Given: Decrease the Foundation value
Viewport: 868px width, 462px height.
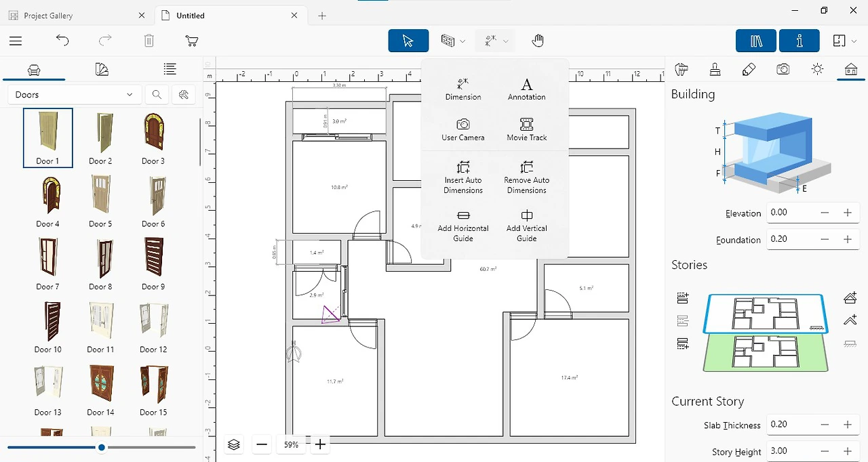Looking at the screenshot, I should (825, 239).
